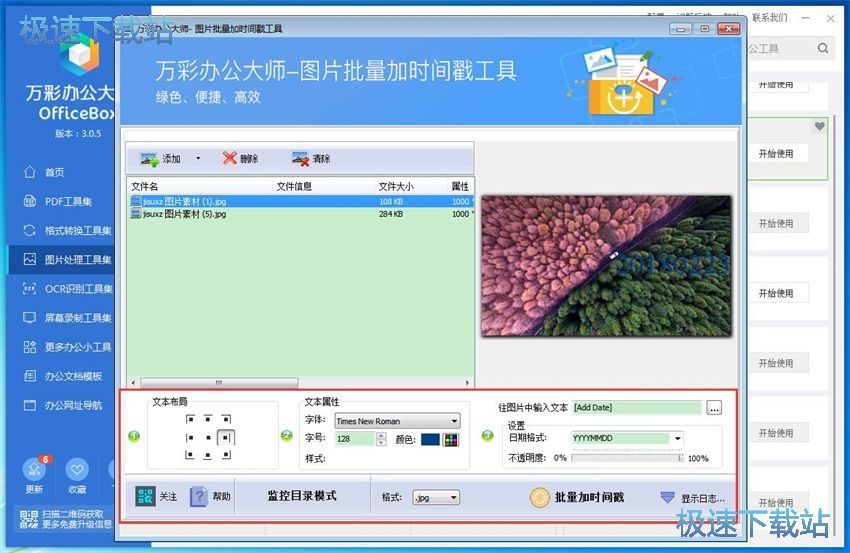Open the 添加 dropdown arrow
This screenshot has height=553, width=850.
tap(198, 158)
